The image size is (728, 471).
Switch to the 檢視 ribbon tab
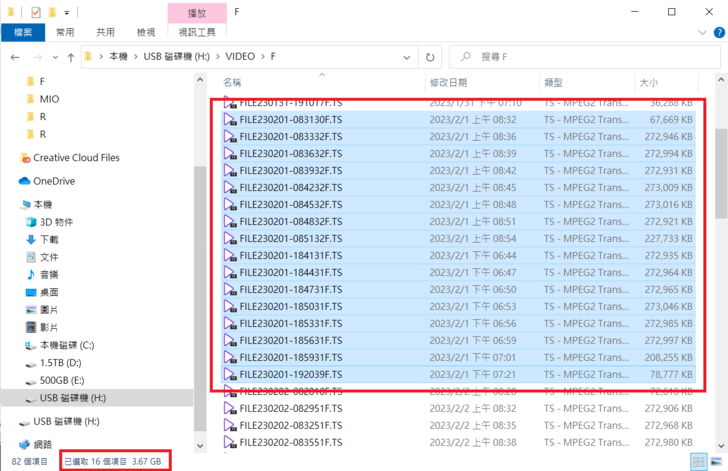coord(146,32)
